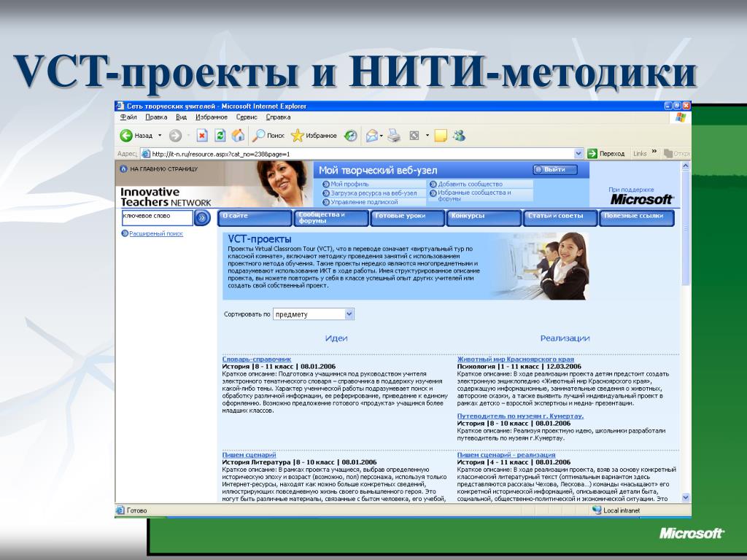The image size is (747, 560).
Task: Open the Пишем сценарий idea link
Action: (x=249, y=455)
